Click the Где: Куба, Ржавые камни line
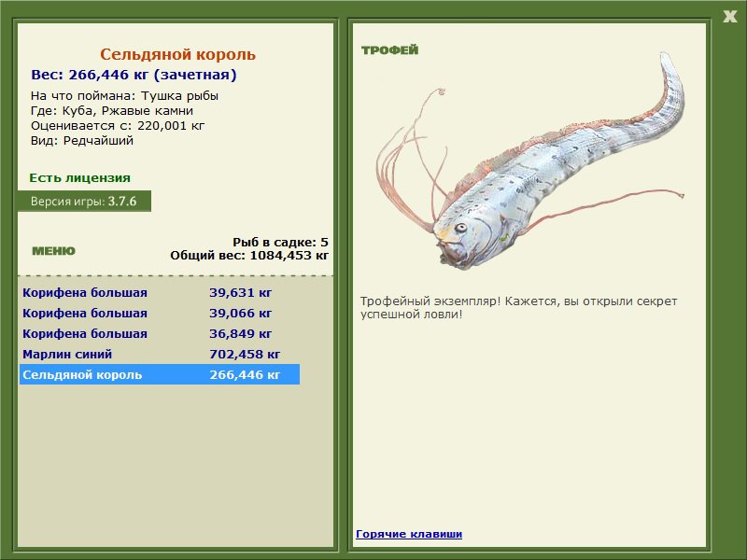Viewport: 747px width, 560px height. pyautogui.click(x=112, y=110)
